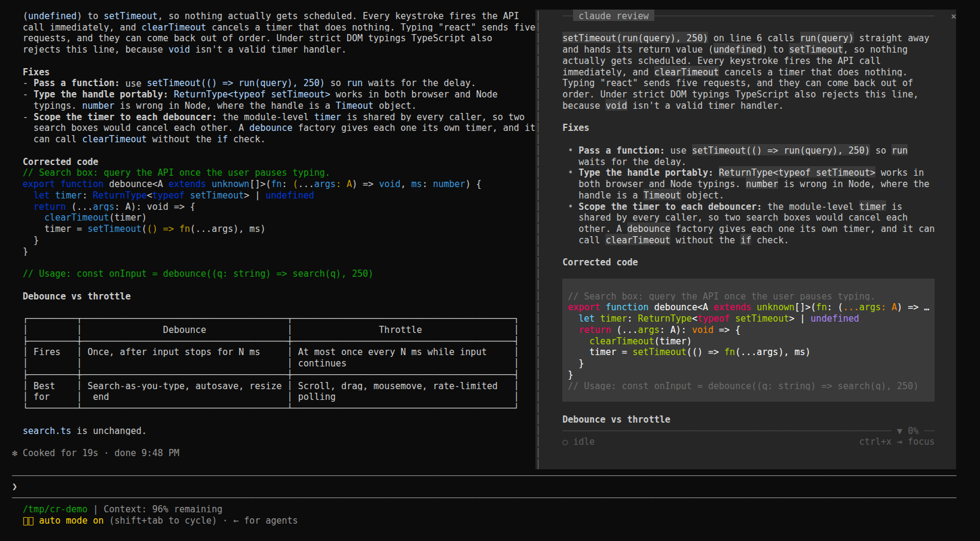Click left pane "Corrected code" heading
Screen dimensions: 980x541
(x=60, y=162)
